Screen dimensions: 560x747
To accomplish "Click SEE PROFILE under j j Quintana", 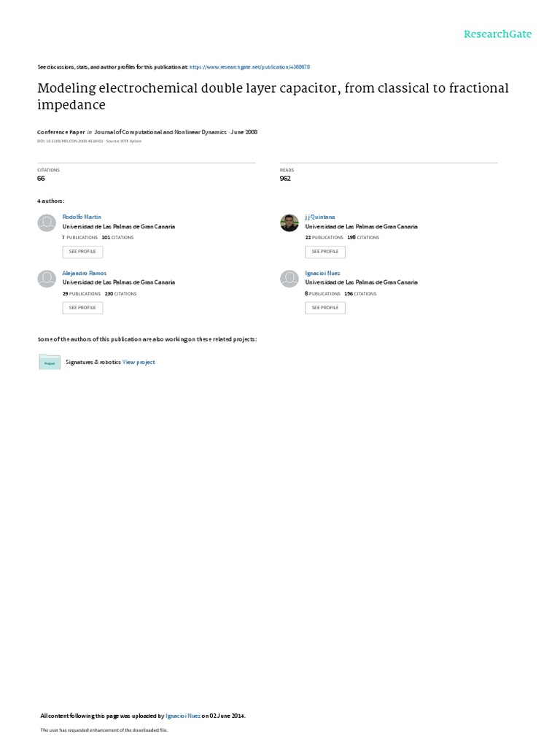I will click(x=325, y=252).
